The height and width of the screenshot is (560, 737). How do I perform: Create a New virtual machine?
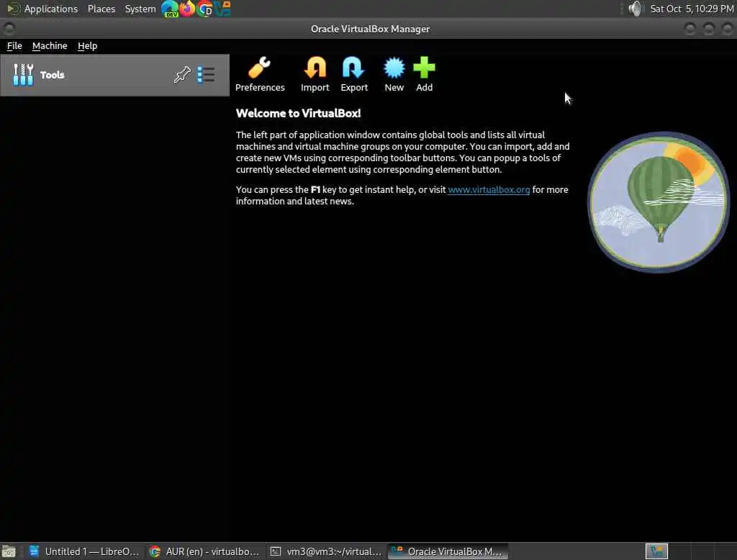[394, 74]
